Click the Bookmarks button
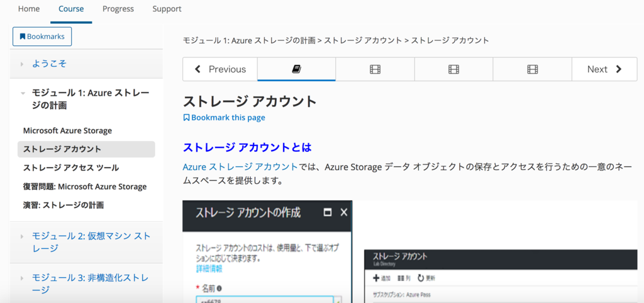Screen dimensions: 644x303 (x=42, y=36)
